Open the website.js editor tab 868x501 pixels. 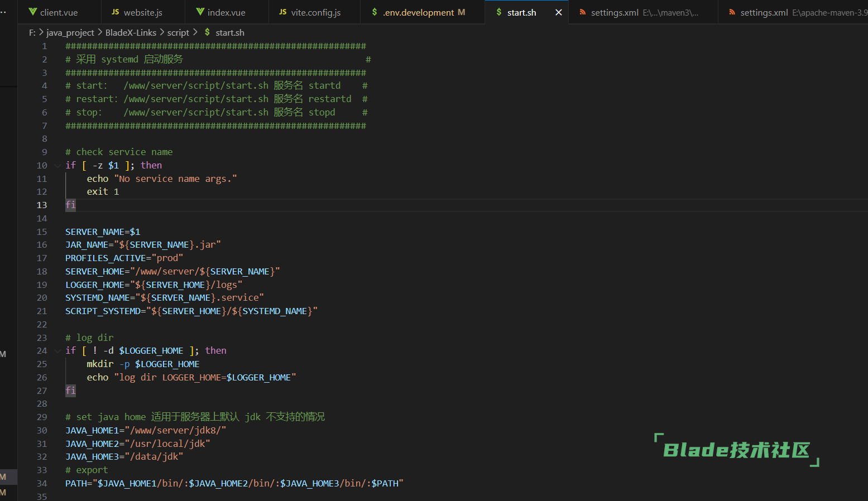pyautogui.click(x=143, y=12)
